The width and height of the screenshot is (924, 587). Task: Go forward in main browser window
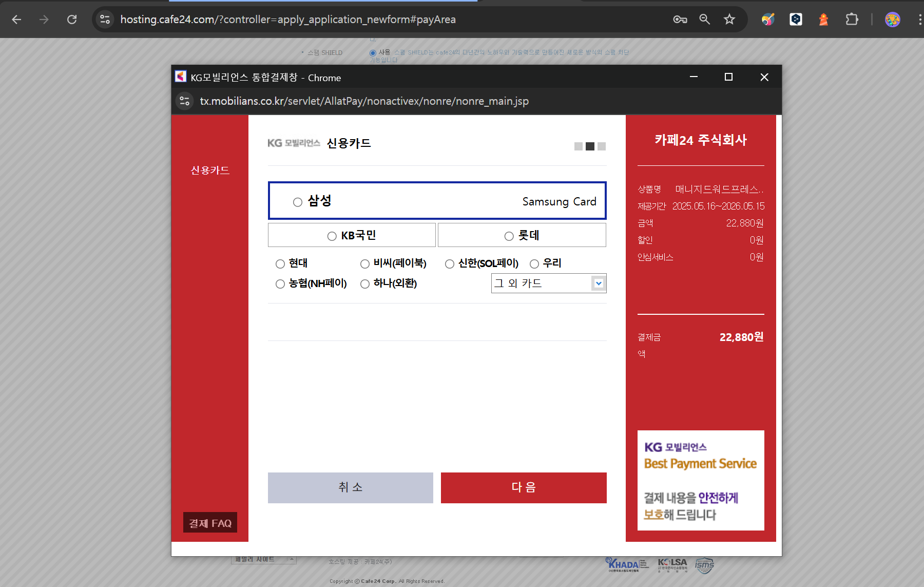pos(44,20)
